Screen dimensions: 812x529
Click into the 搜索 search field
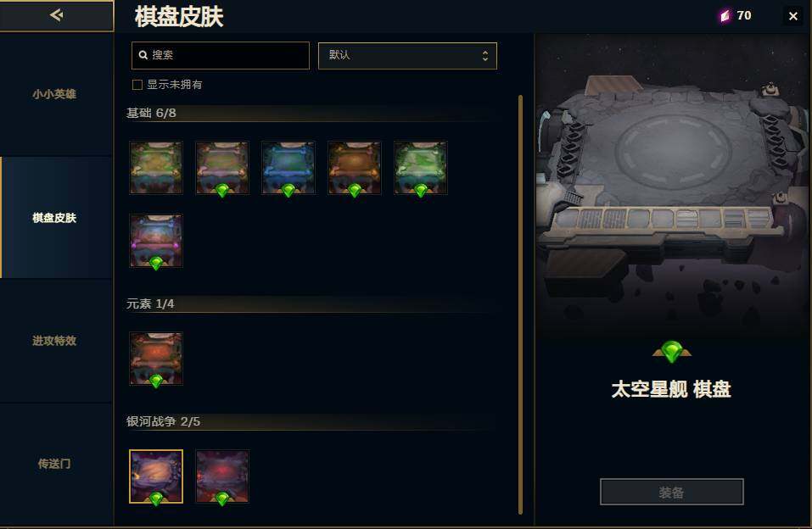coord(221,55)
